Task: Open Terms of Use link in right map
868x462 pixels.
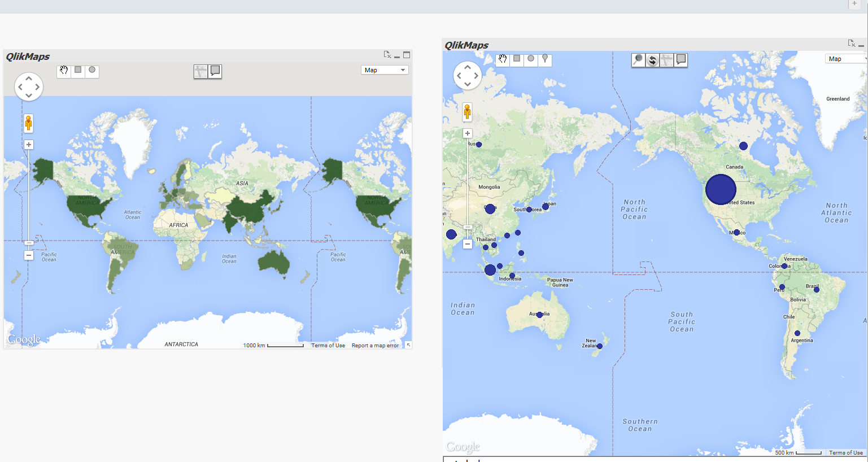Action: tap(846, 453)
